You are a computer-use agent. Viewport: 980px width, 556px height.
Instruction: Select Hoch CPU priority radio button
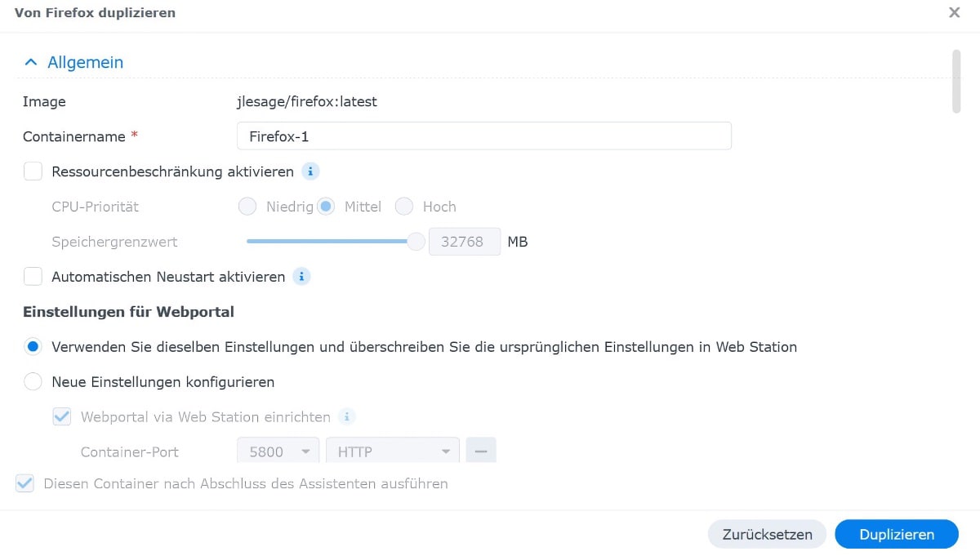click(403, 207)
